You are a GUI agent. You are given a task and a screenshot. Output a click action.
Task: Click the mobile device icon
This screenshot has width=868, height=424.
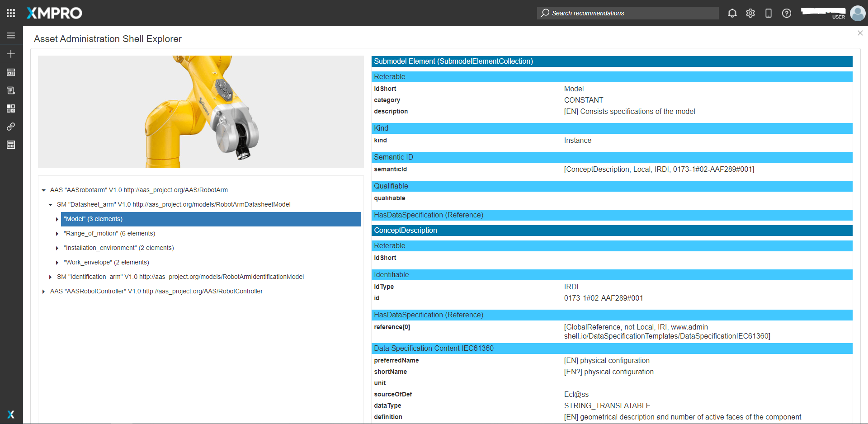click(x=769, y=13)
